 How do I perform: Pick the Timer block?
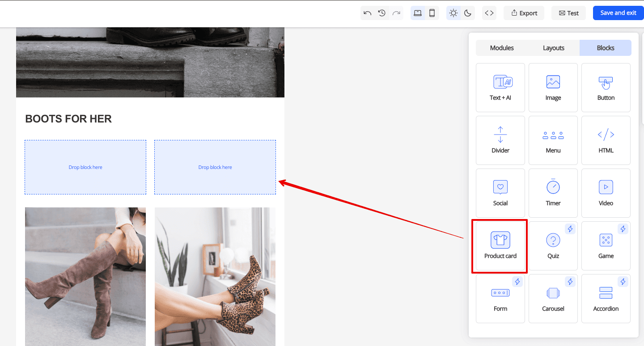coord(553,193)
